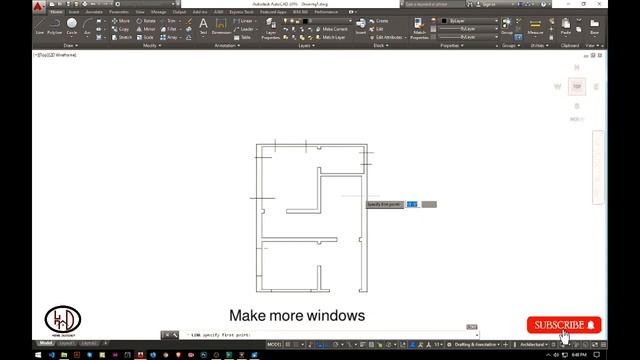Click the Stretch tool

click(x=122, y=38)
